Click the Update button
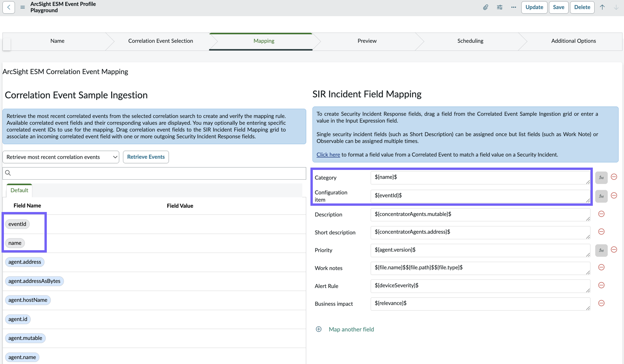Viewport: 624px width, 364px height. point(534,7)
